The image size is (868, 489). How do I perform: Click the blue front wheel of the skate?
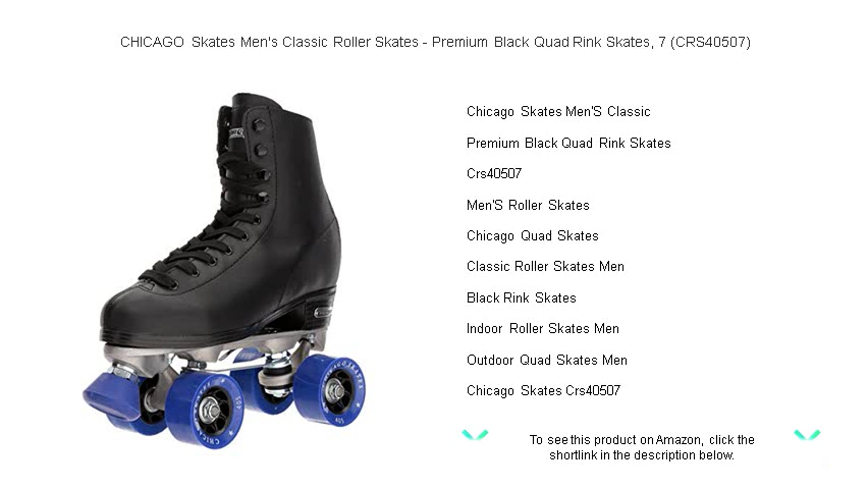point(205,411)
